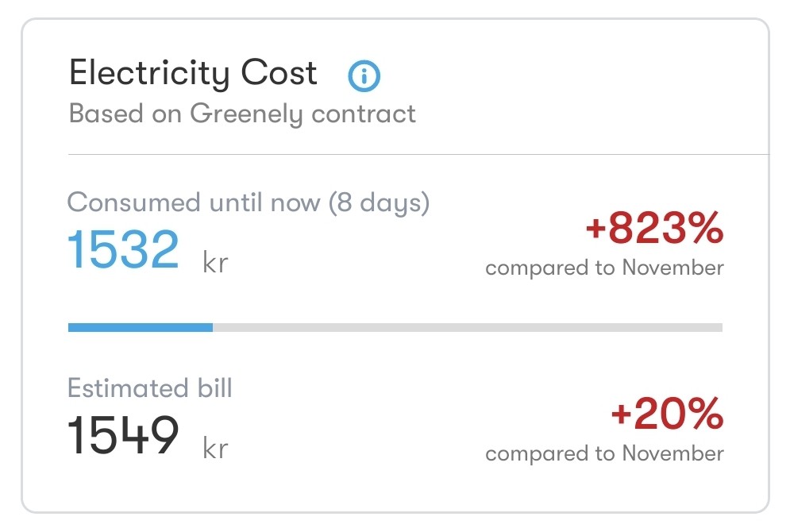Click the red +823% change figure

tap(654, 231)
